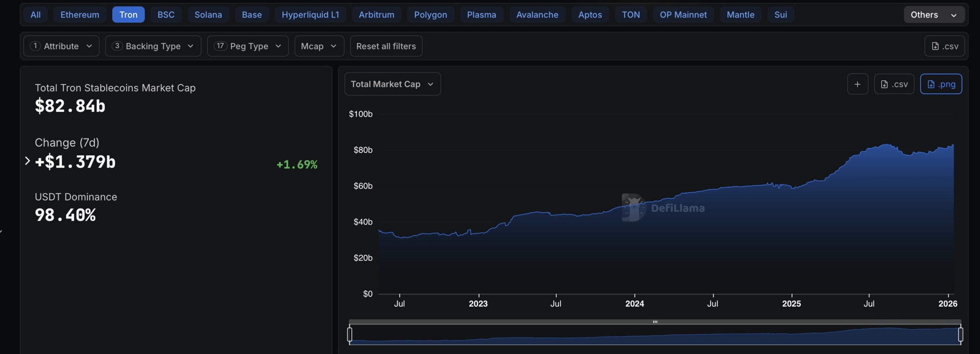Switch to the Ethereum chain tab
The height and width of the screenshot is (354, 980).
click(80, 15)
